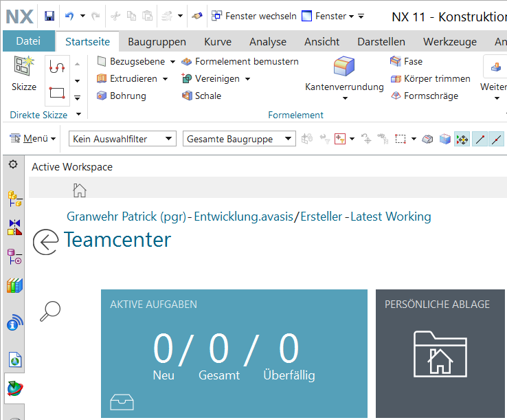This screenshot has width=507, height=420.
Task: Click the Datei file button
Action: point(28,42)
